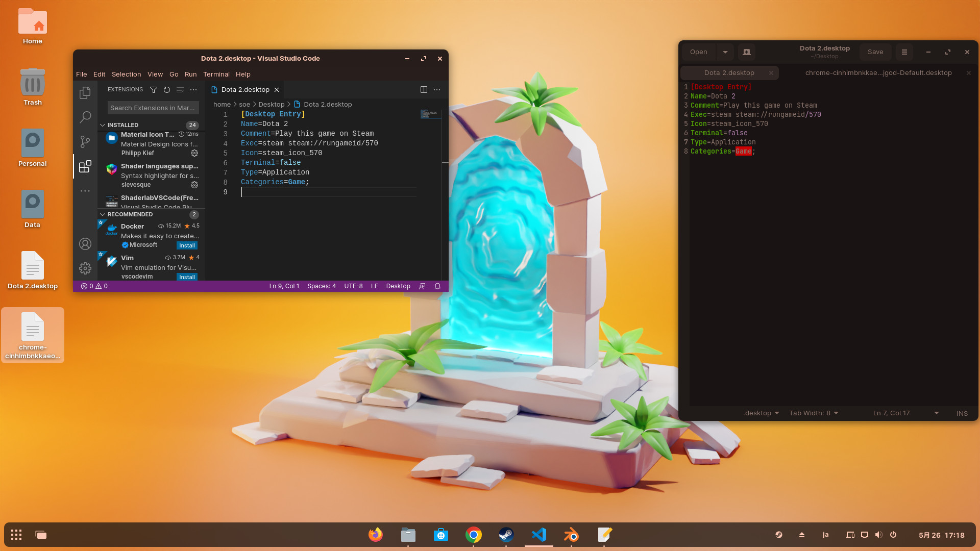Image resolution: width=980 pixels, height=551 pixels.
Task: Open Google Chrome from the dock
Action: pos(474,535)
